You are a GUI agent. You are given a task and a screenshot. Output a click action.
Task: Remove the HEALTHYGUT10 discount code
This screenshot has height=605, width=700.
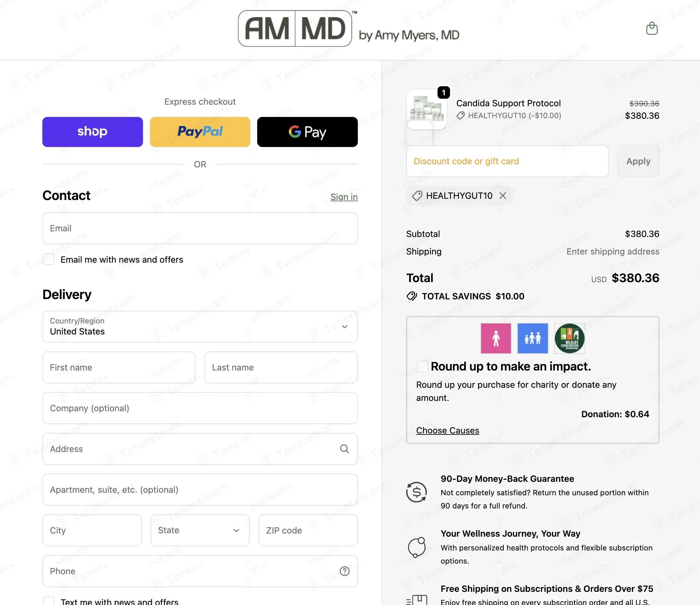[x=503, y=196]
